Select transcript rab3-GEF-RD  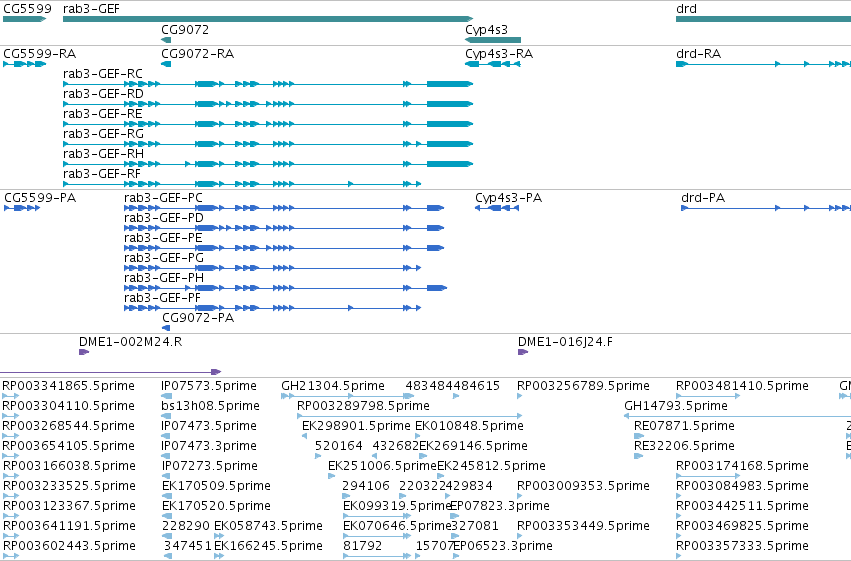103,94
